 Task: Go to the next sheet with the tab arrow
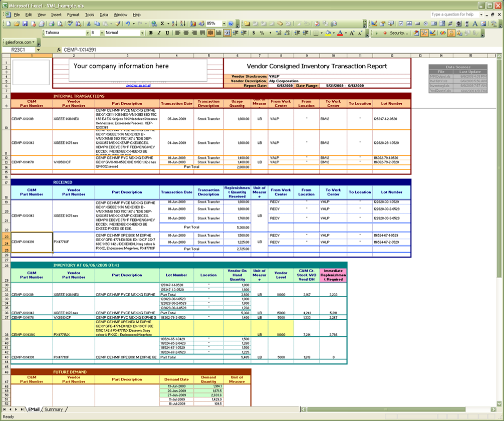(x=16, y=409)
